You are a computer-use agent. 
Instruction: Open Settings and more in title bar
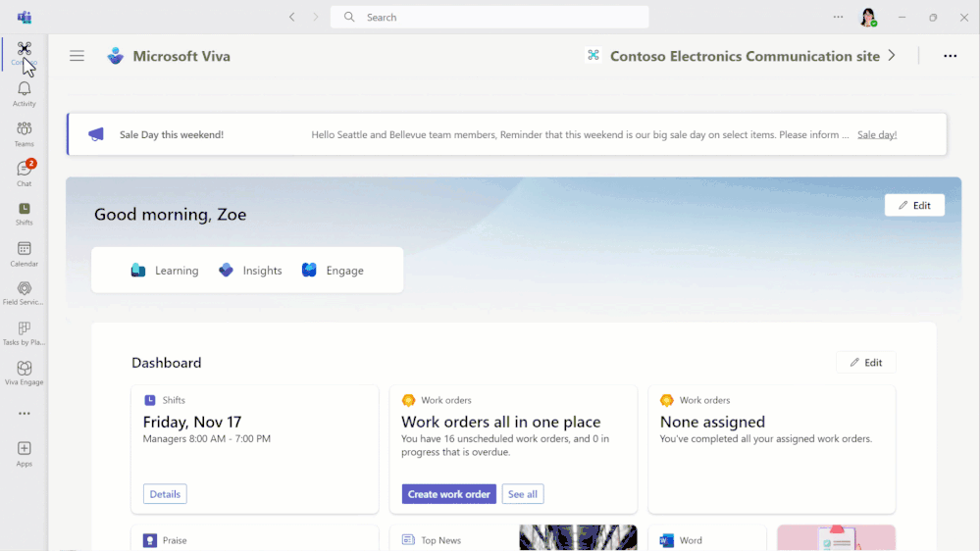tap(838, 17)
